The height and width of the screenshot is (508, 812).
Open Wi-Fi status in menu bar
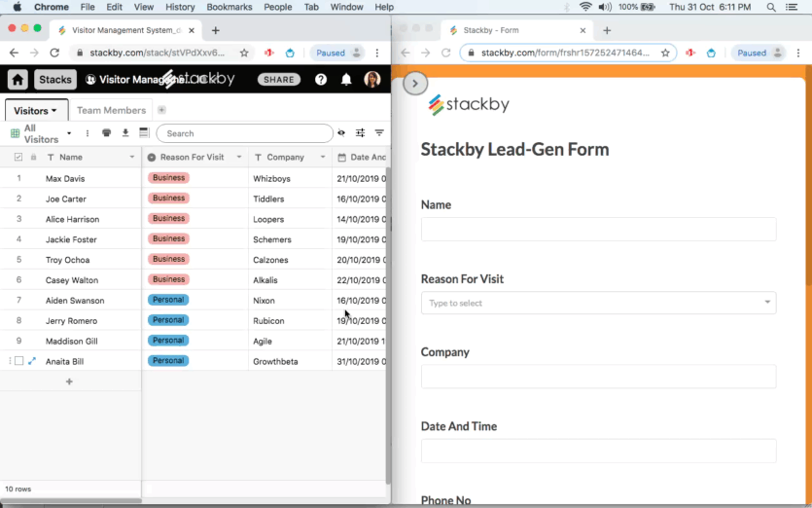(585, 7)
